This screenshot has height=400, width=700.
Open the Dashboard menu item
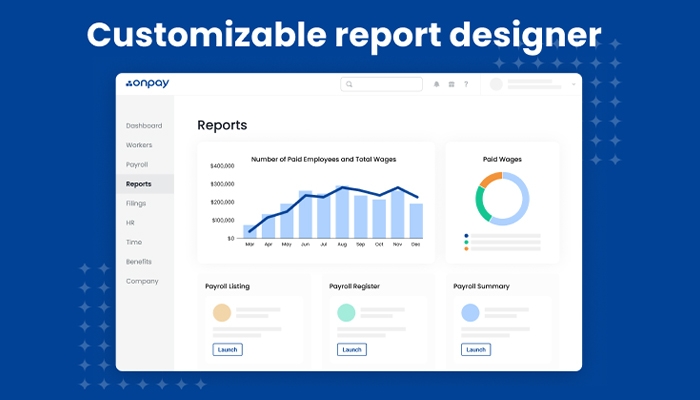144,126
